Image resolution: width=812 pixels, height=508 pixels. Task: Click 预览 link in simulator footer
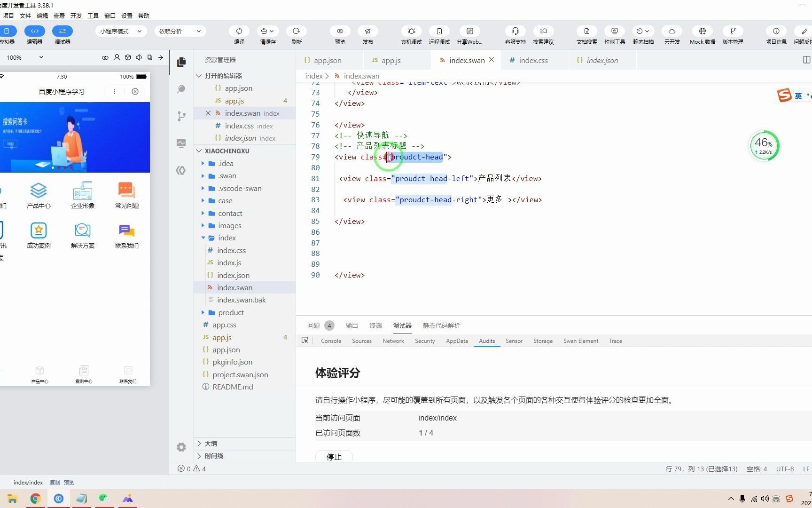click(x=69, y=482)
